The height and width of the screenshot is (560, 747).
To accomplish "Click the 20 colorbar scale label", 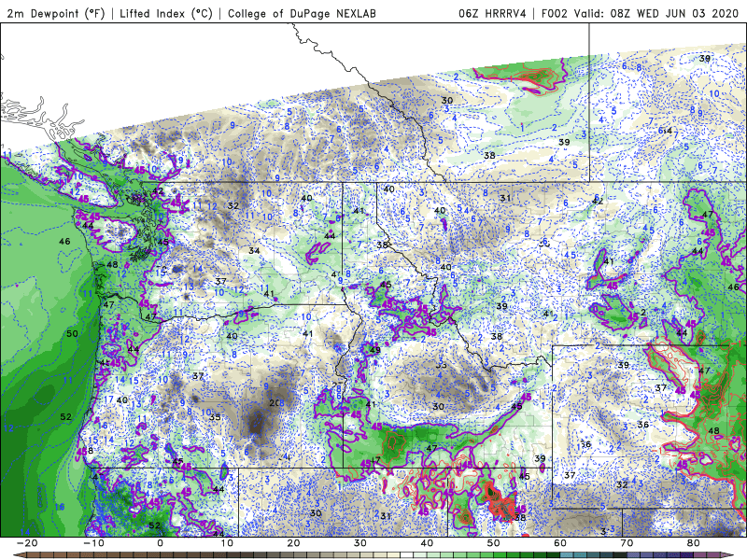I will click(293, 543).
